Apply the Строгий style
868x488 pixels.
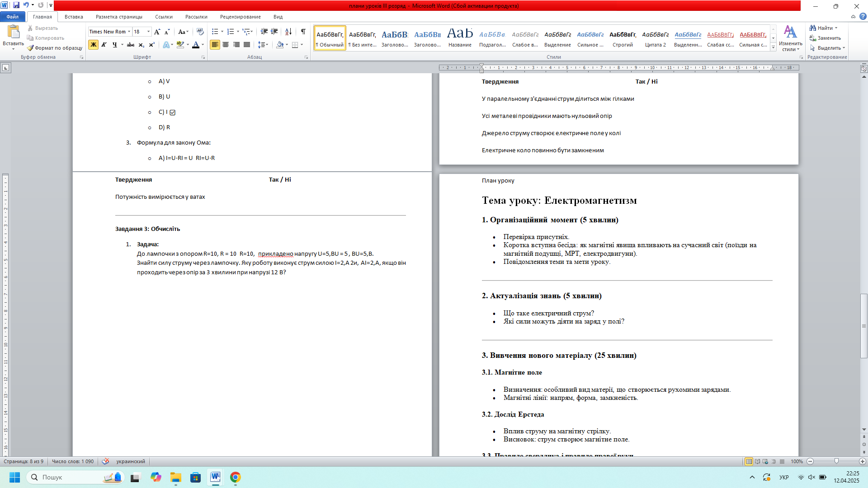click(623, 38)
